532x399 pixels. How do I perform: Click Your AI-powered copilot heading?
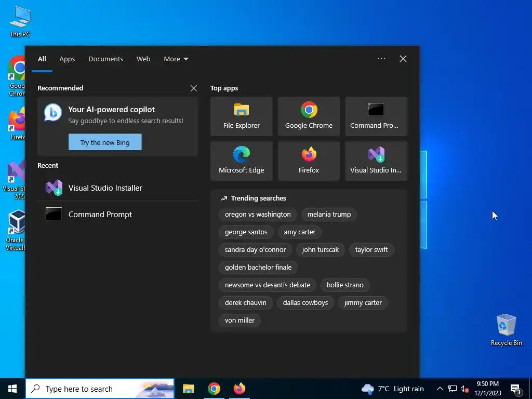(x=111, y=110)
